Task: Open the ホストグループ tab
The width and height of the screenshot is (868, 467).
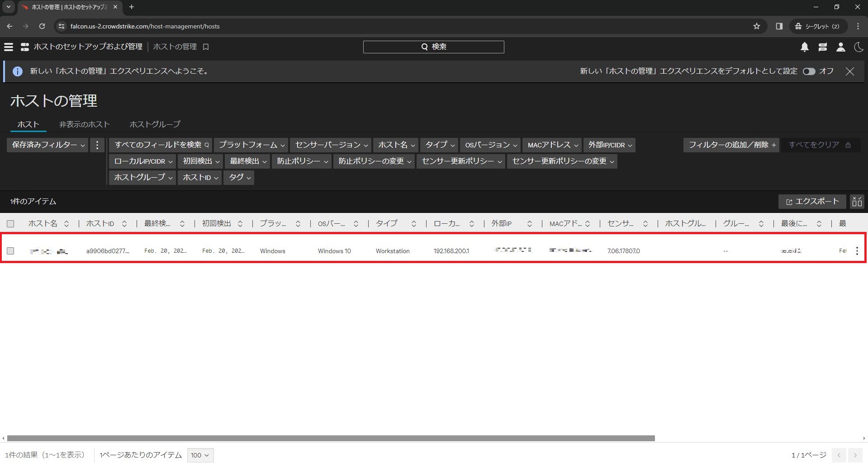Action: point(154,124)
